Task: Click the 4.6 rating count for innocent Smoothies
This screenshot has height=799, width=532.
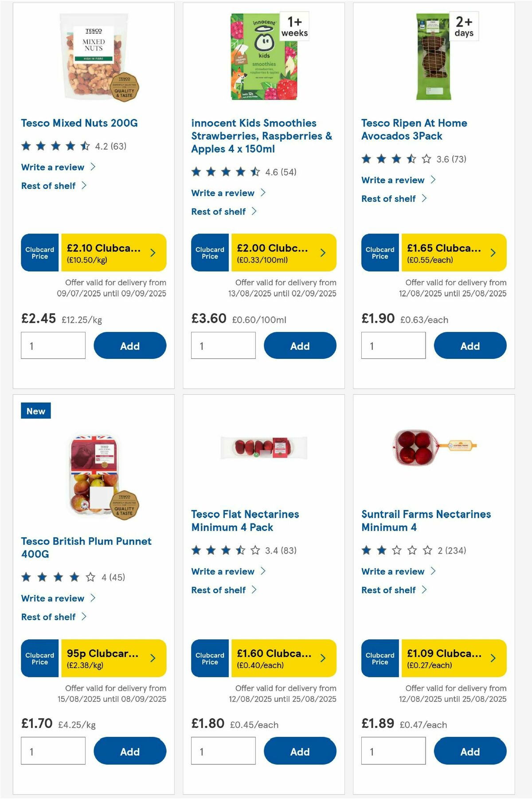Action: pyautogui.click(x=281, y=172)
